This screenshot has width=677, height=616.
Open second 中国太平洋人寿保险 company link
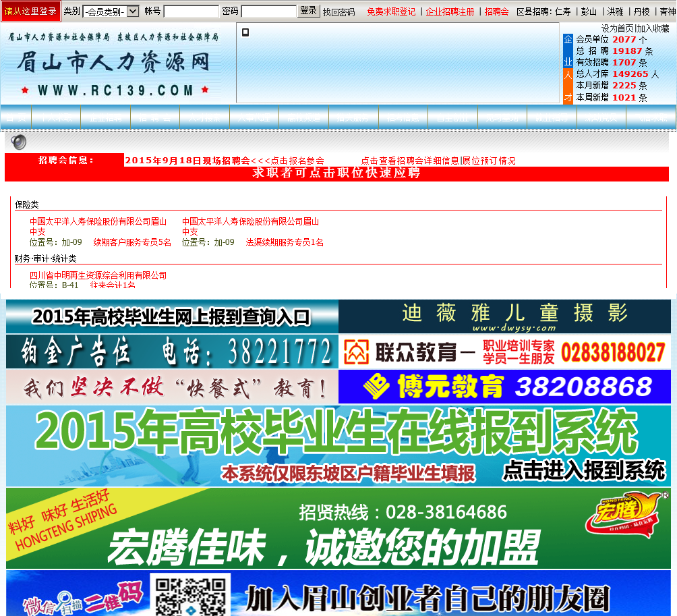(250, 226)
